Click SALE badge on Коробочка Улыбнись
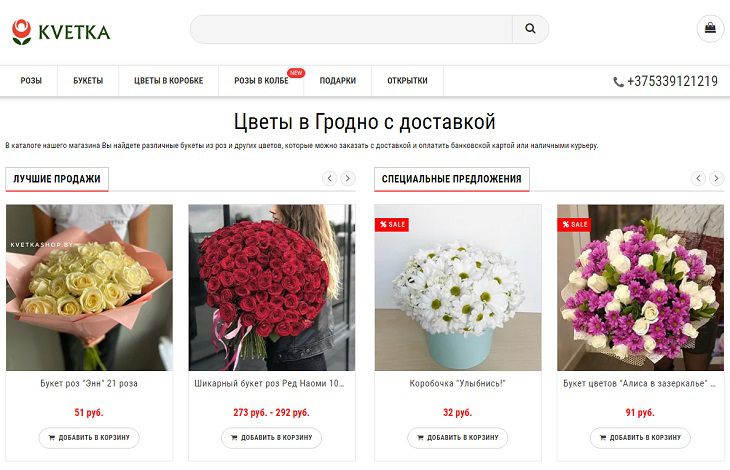Image resolution: width=730 pixels, height=470 pixels. click(x=392, y=224)
